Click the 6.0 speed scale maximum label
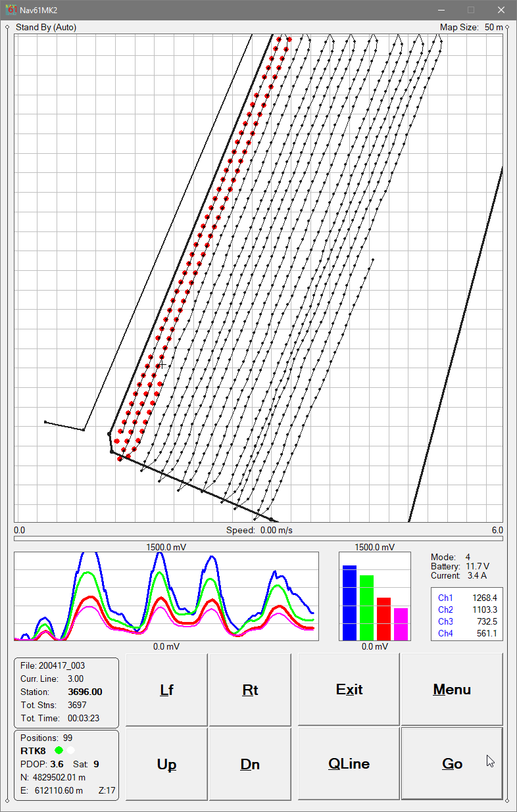 (x=497, y=530)
